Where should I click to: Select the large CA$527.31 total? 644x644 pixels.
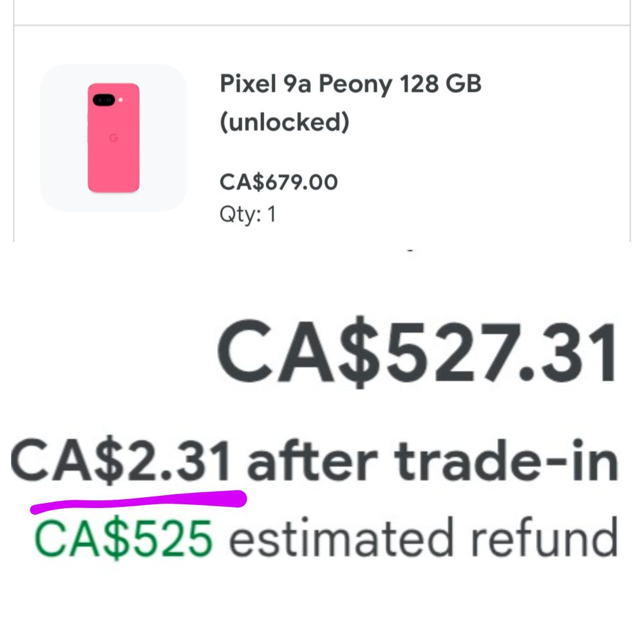click(x=417, y=352)
